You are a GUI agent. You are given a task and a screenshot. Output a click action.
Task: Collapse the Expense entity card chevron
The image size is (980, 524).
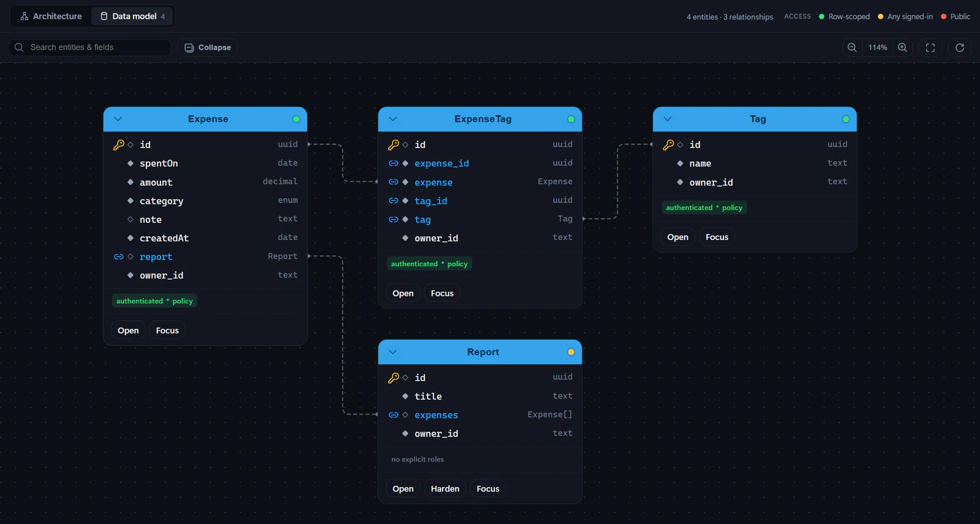[x=118, y=119]
